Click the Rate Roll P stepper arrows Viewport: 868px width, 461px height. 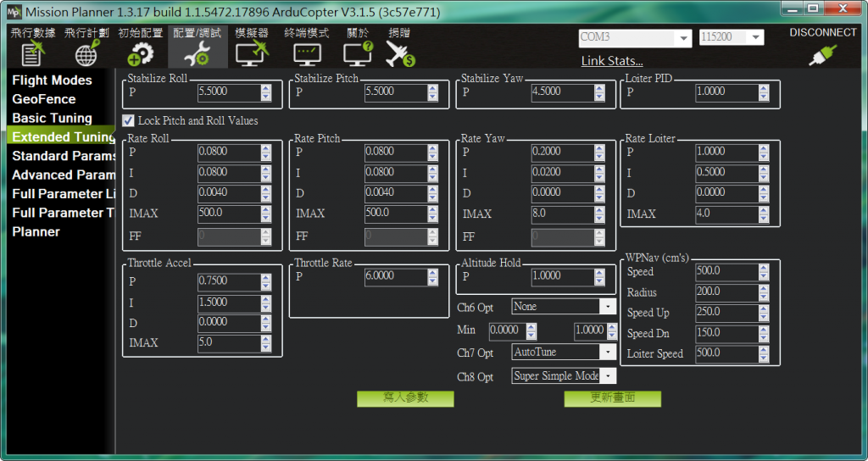coord(266,153)
